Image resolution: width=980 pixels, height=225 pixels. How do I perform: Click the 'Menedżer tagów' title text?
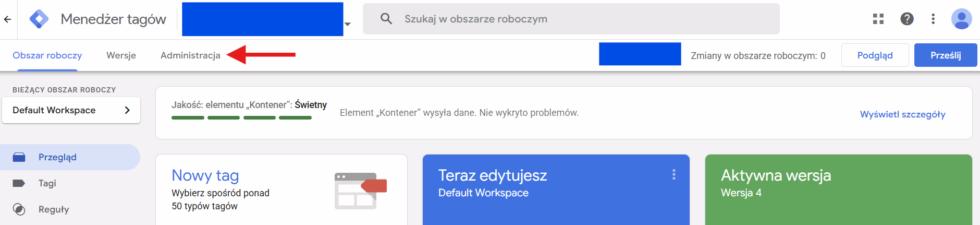[113, 19]
